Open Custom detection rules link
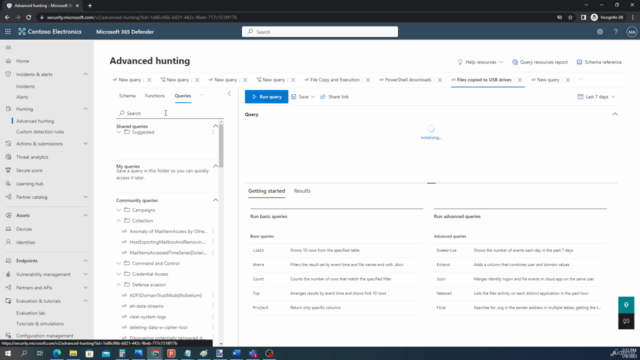 (40, 132)
